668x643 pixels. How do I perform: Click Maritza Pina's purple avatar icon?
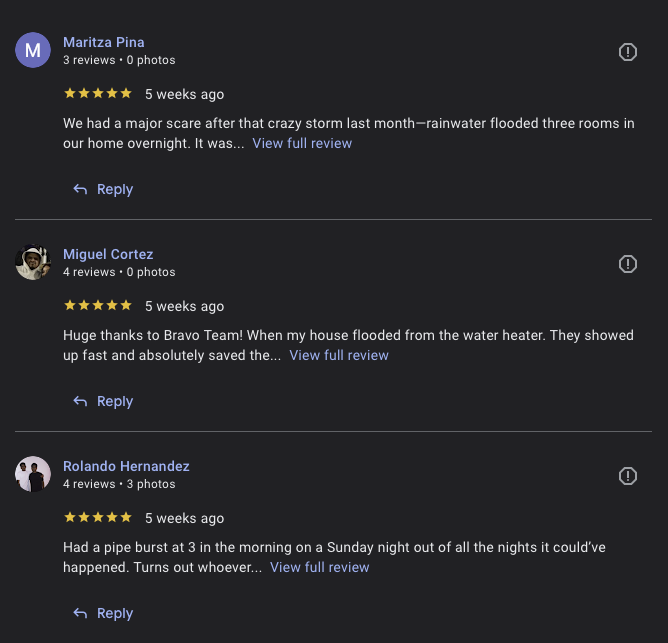(x=33, y=50)
